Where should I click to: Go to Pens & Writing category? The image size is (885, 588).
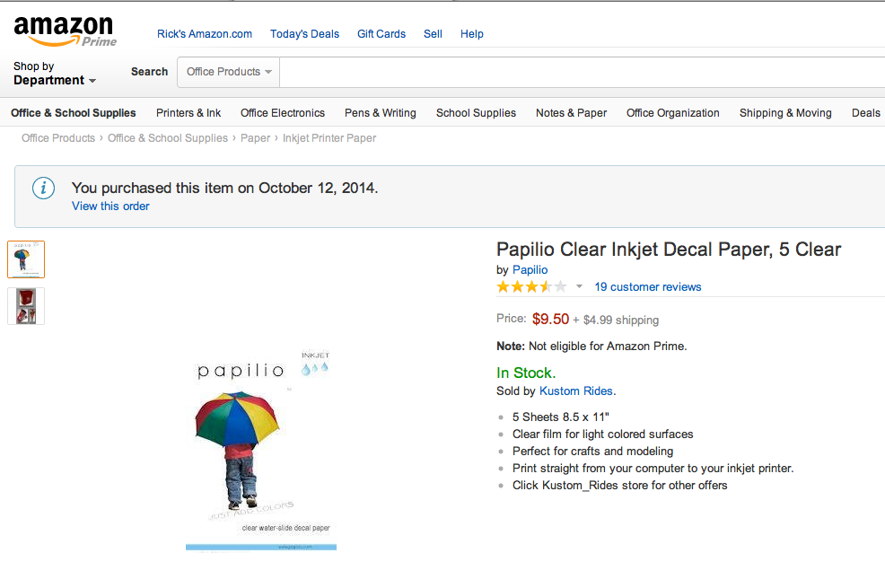point(381,113)
